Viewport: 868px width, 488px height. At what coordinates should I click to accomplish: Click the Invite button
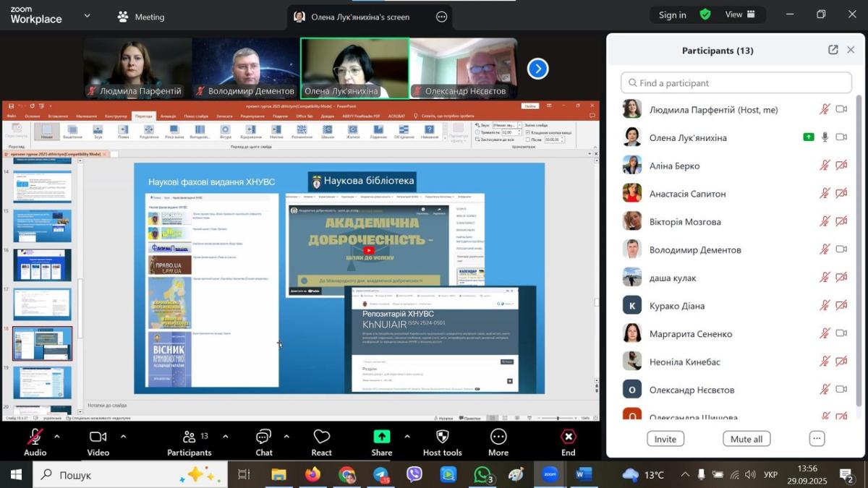coord(665,439)
